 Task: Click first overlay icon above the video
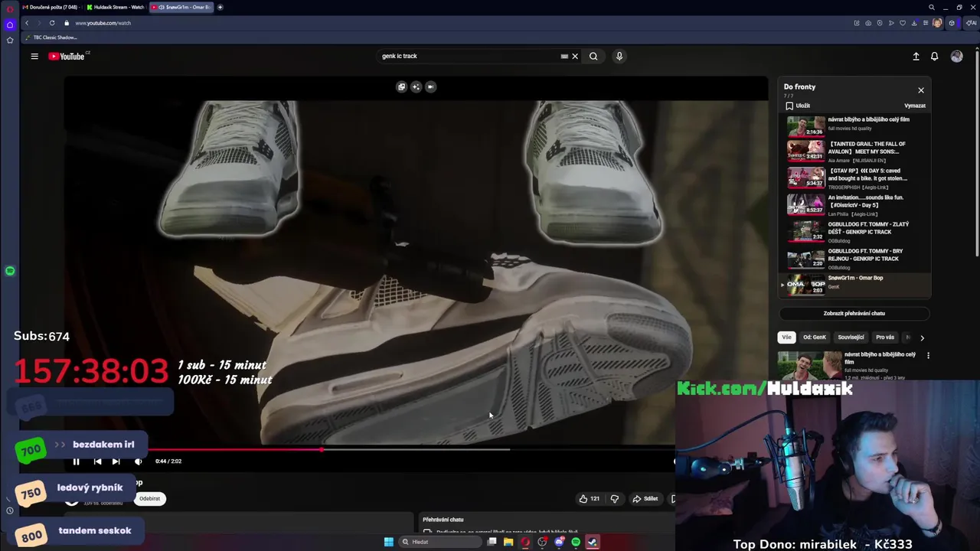(401, 86)
